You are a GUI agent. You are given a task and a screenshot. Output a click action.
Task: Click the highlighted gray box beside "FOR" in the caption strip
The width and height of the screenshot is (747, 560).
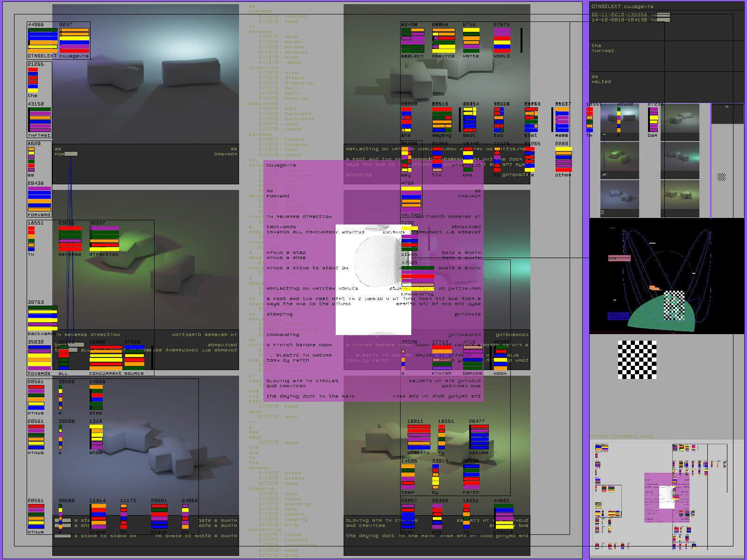tap(71, 154)
